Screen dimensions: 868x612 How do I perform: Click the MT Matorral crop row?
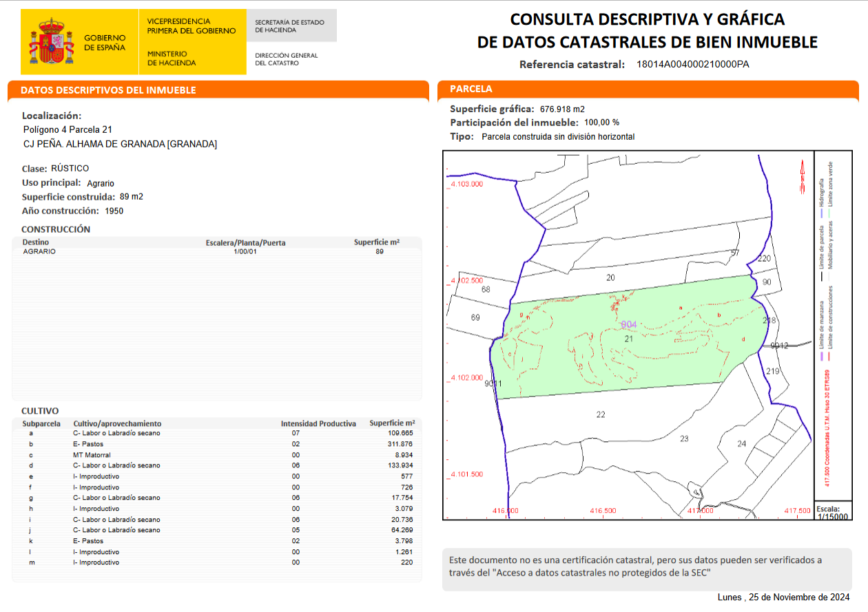pyautogui.click(x=92, y=455)
